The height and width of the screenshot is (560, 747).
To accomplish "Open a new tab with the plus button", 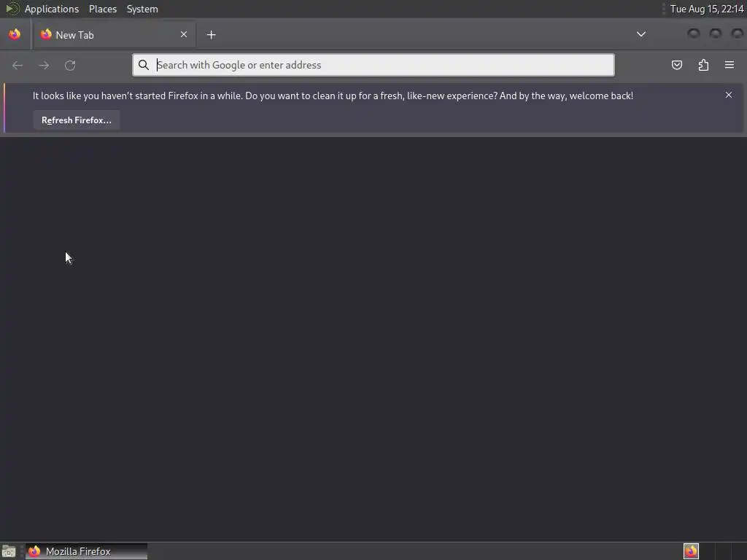I will (211, 35).
